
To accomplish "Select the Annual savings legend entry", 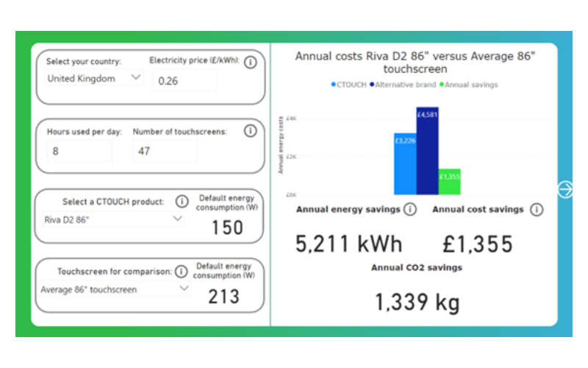I will click(469, 85).
